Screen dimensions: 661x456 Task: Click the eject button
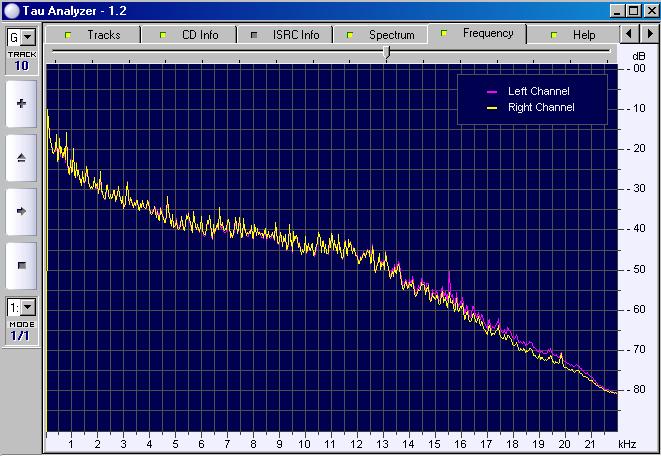[x=22, y=158]
